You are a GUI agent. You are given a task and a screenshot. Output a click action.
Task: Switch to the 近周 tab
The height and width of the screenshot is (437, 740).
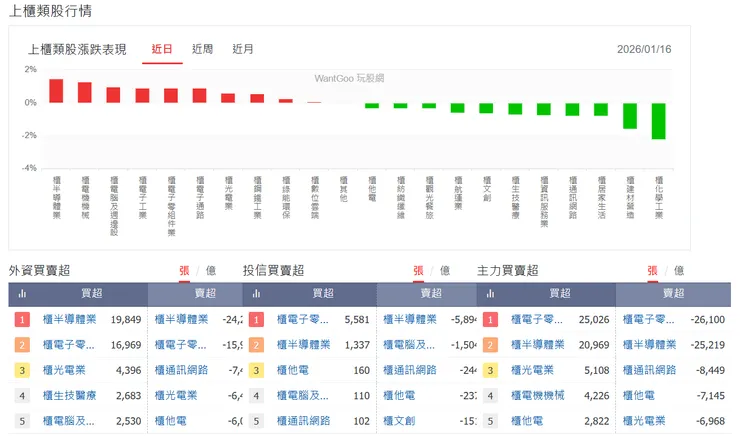[x=202, y=49]
